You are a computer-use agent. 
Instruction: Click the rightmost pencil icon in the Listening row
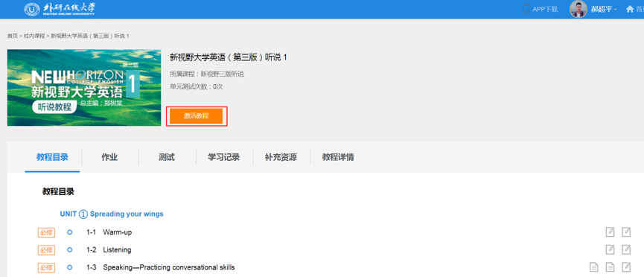(626, 249)
